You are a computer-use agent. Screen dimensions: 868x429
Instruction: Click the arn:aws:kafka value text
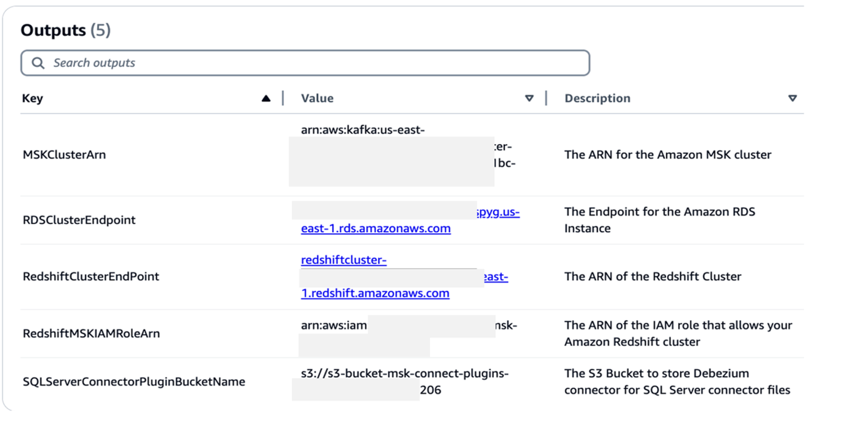[x=362, y=130]
